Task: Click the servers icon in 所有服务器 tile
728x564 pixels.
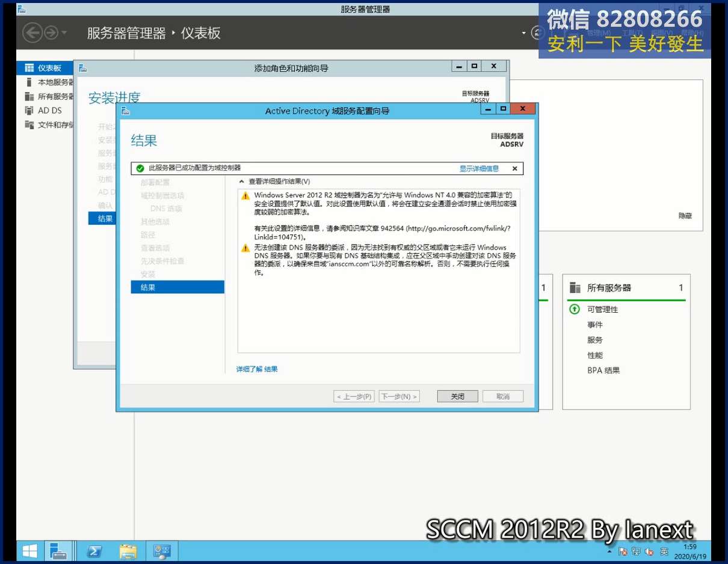Action: point(575,288)
